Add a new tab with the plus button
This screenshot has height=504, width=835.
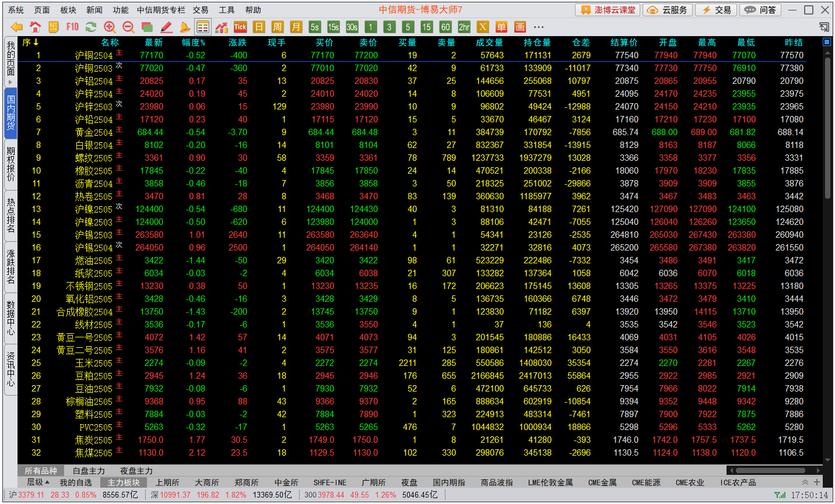click(x=817, y=482)
